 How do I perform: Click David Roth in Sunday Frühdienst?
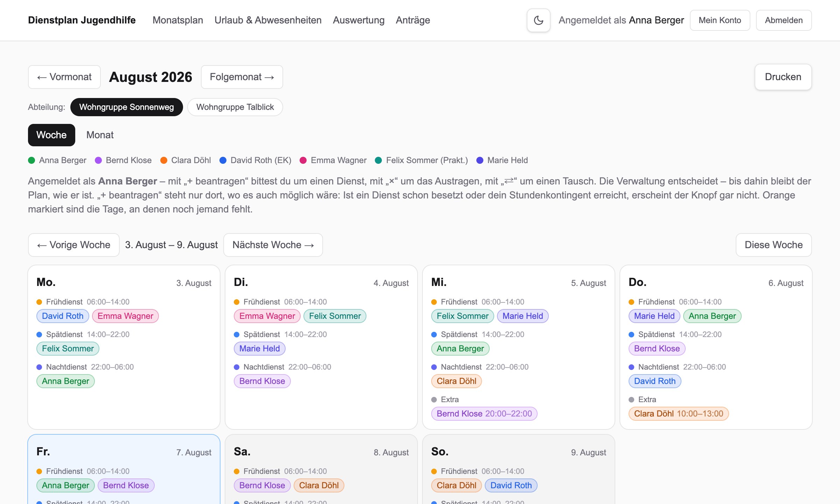coord(511,485)
